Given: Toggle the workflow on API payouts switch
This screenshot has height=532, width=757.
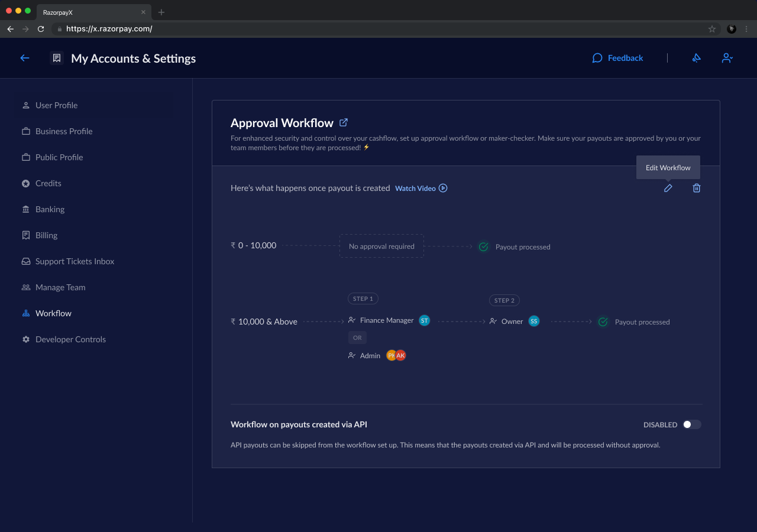Looking at the screenshot, I should pos(691,424).
